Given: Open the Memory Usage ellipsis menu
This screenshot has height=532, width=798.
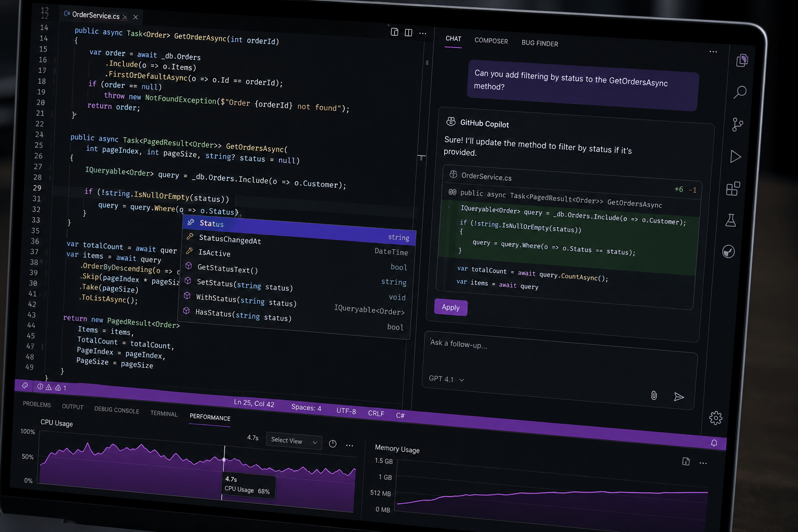Looking at the screenshot, I should [x=703, y=463].
